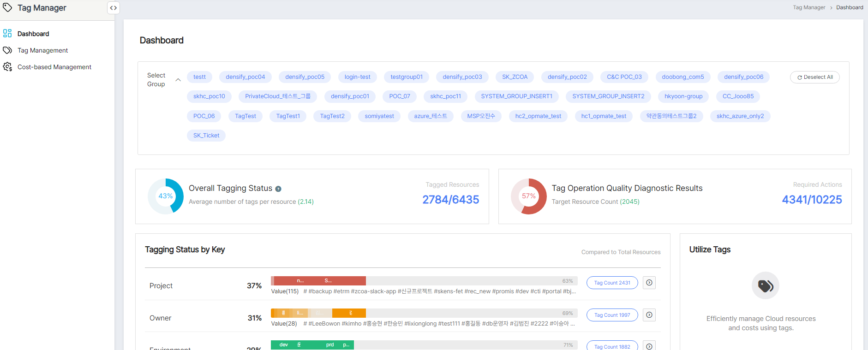Toggle the CC_Jooo85 group chip

click(x=738, y=96)
